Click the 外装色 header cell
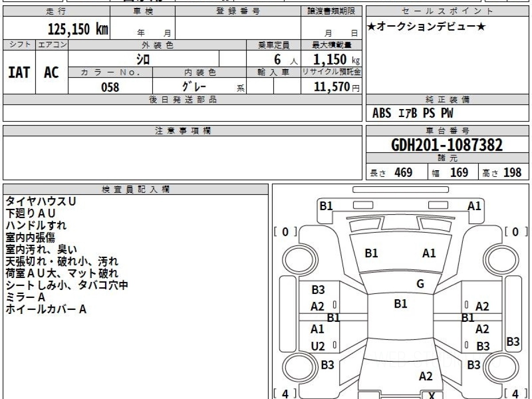 point(157,45)
